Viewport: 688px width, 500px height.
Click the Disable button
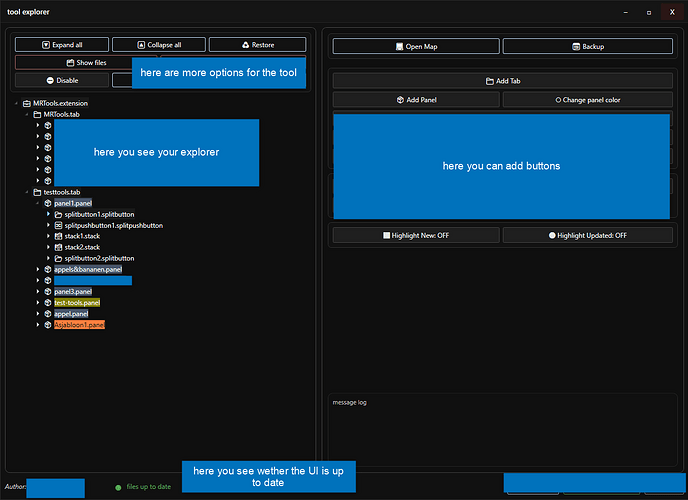point(62,80)
